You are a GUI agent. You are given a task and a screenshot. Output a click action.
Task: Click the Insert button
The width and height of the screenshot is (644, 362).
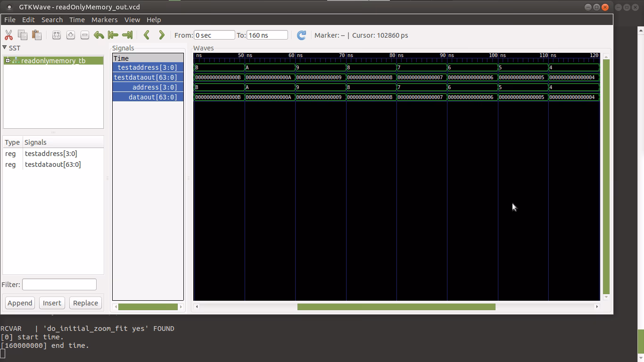(x=52, y=303)
